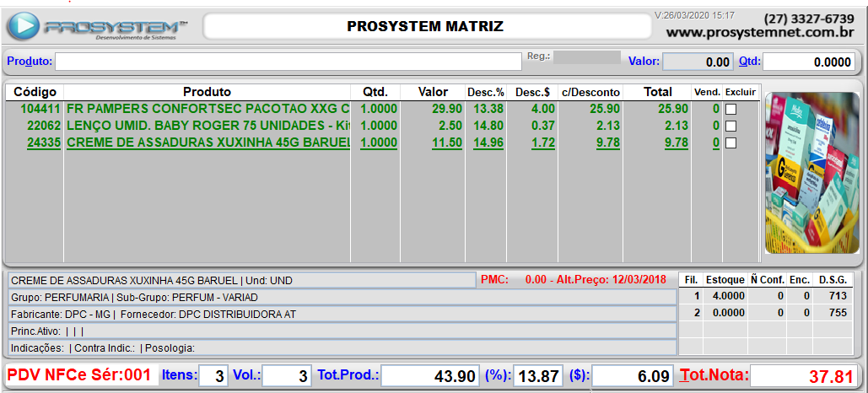Select product code 24335
This screenshot has width=868, height=393.
pos(44,143)
